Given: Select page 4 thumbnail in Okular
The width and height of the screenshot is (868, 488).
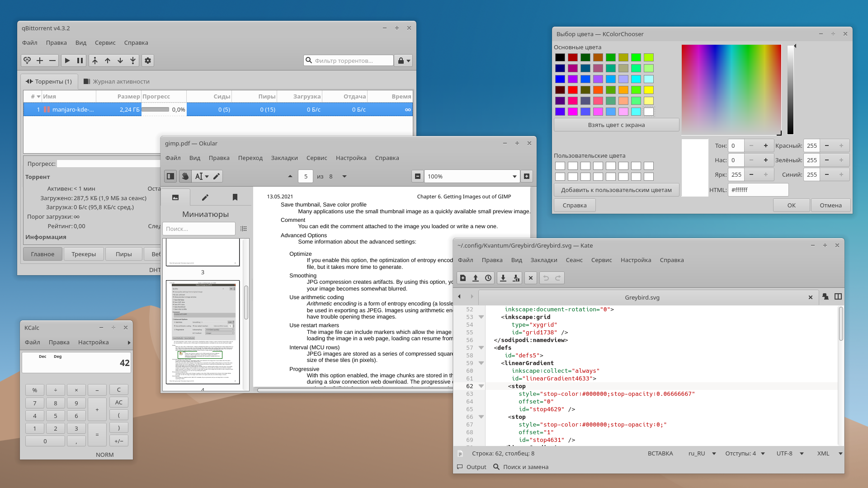Looking at the screenshot, I should 203,332.
